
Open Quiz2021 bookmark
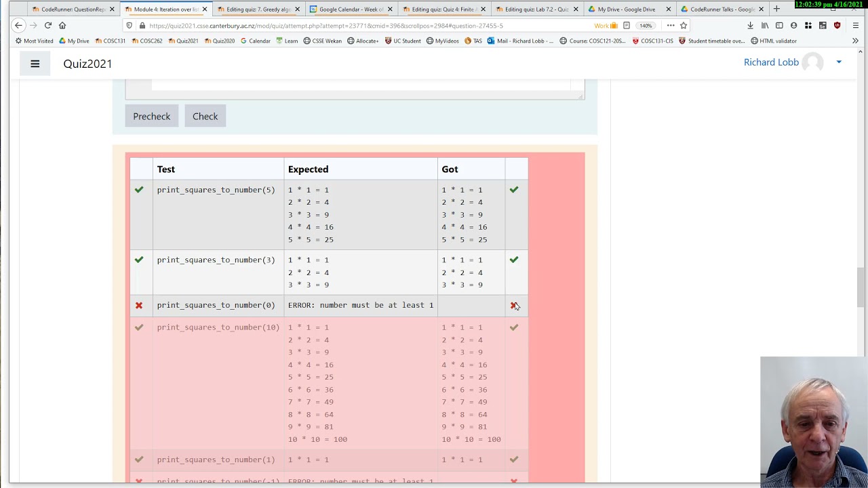click(183, 41)
